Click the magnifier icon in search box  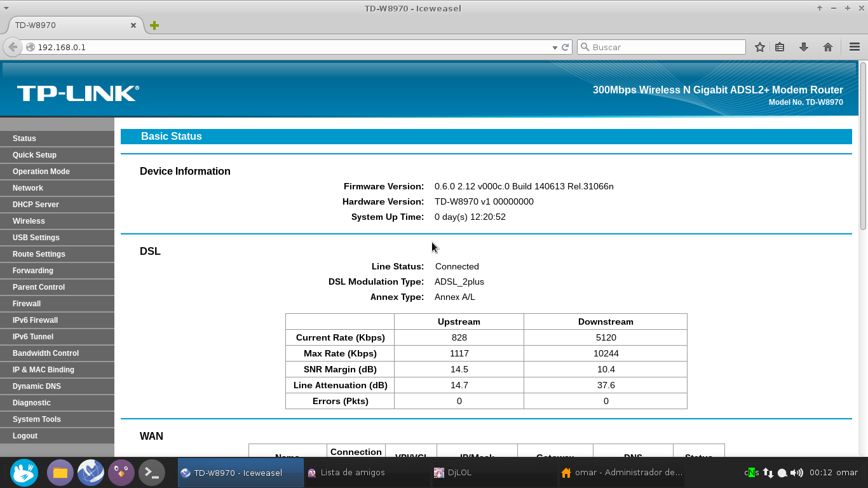tap(585, 47)
